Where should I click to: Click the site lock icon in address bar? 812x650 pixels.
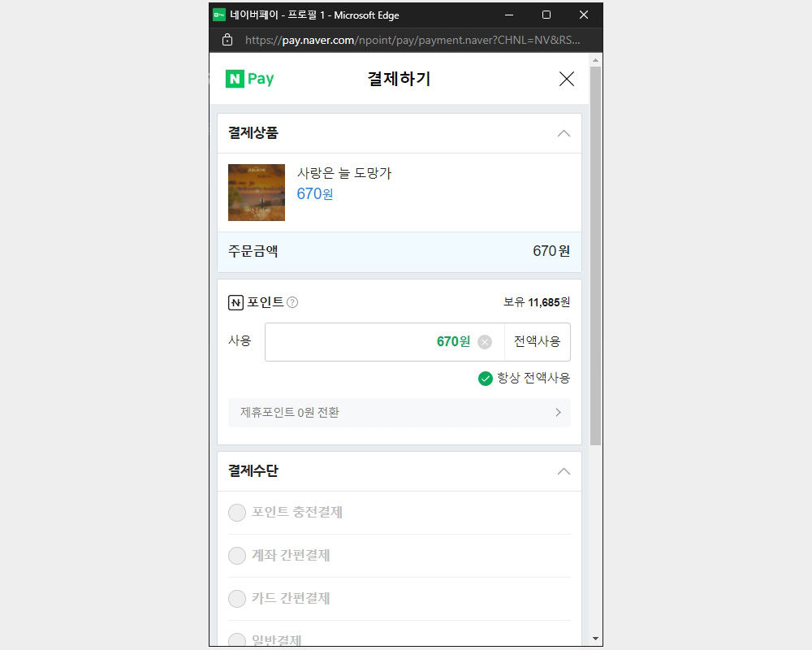(x=227, y=40)
